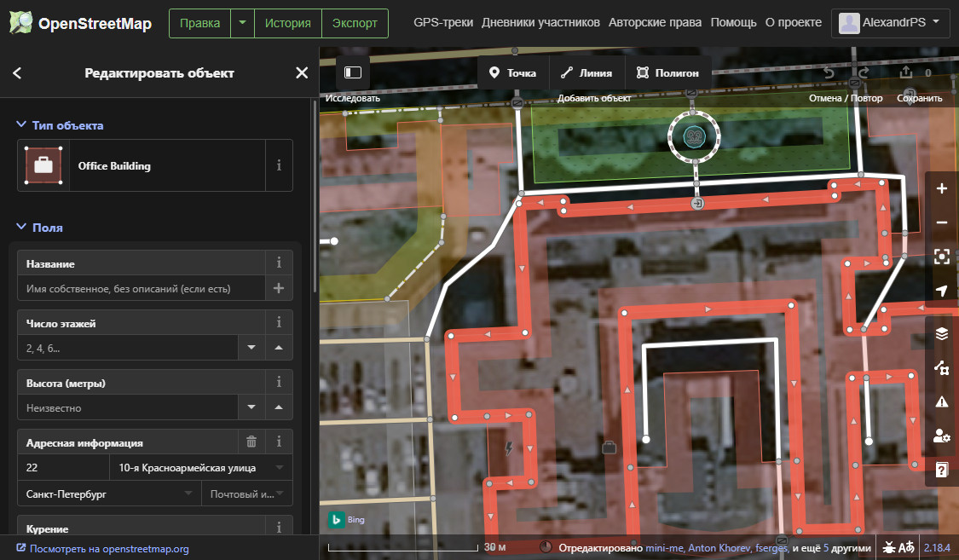Screen dimensions: 959x560
Task: Show the issues panel via warning triangle
Action: [x=941, y=401]
